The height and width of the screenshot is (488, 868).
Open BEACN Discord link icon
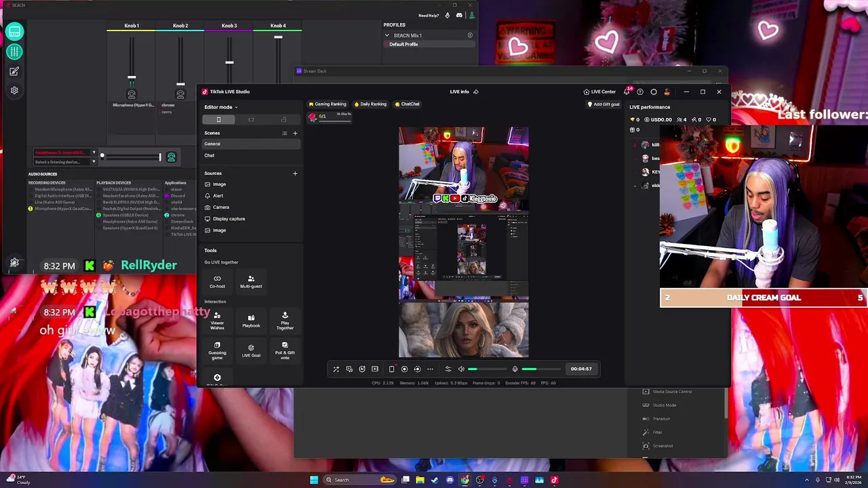pyautogui.click(x=459, y=15)
